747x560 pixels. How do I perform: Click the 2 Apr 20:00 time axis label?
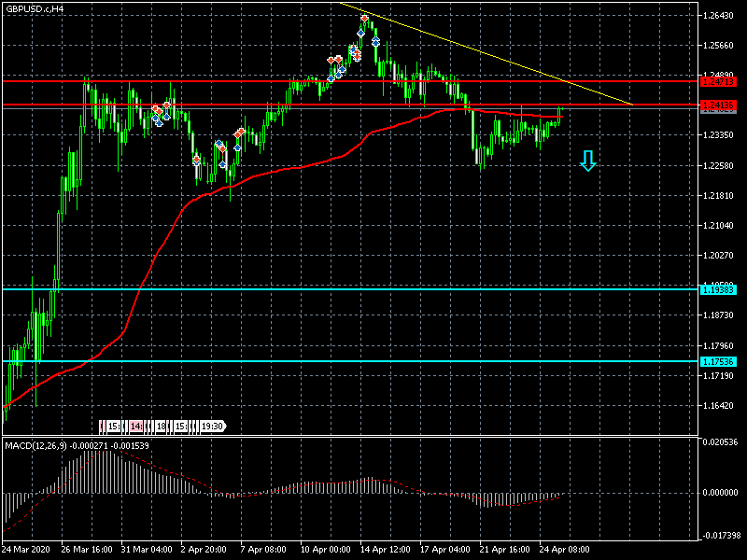(204, 549)
